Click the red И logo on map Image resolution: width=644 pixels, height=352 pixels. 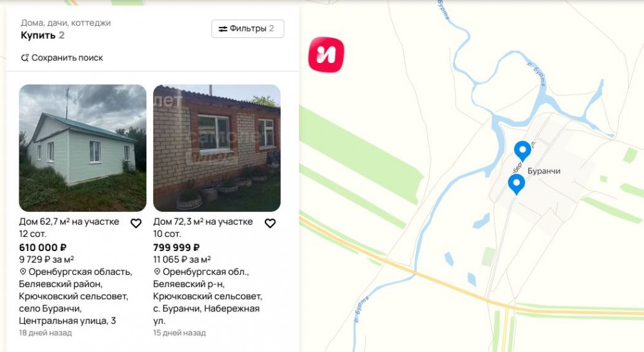(x=326, y=55)
